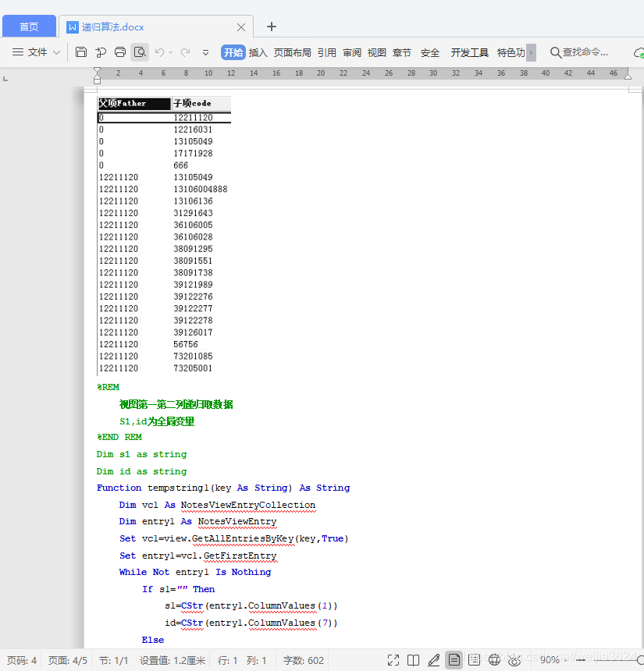Open the customize quick access toolbar dropdown
The width and height of the screenshot is (644, 671).
pos(205,52)
